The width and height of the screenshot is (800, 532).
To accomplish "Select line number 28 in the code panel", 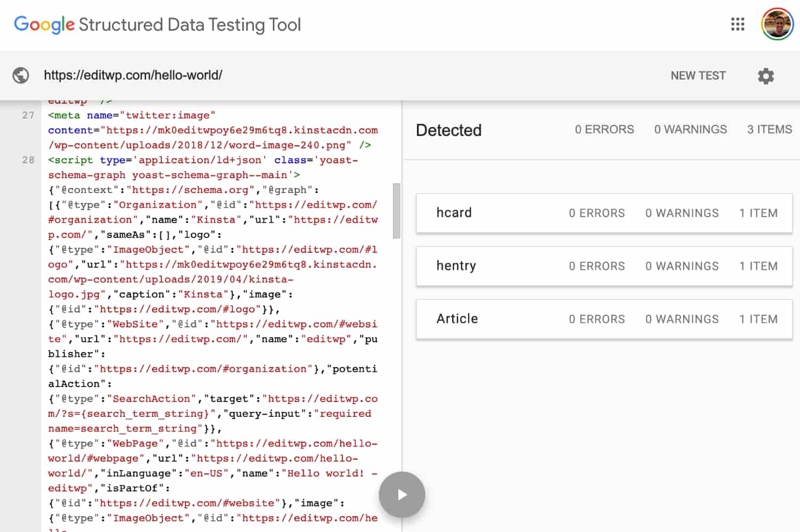I will (27, 160).
